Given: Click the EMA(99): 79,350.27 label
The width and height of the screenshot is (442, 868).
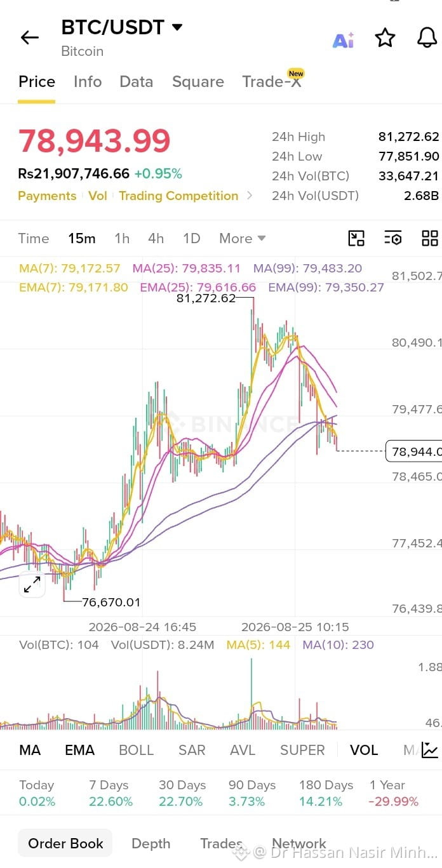Looking at the screenshot, I should coord(326,287).
